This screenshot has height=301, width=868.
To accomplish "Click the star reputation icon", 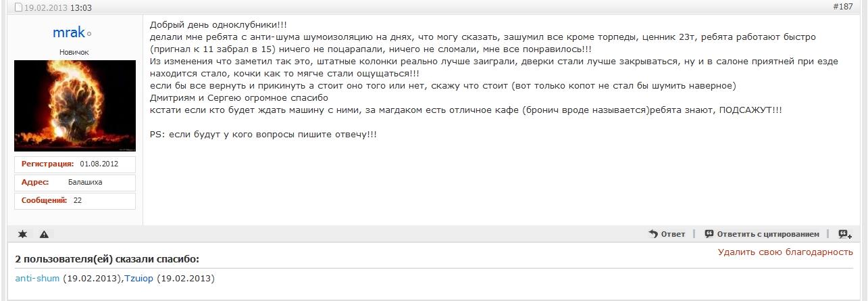I will [23, 234].
